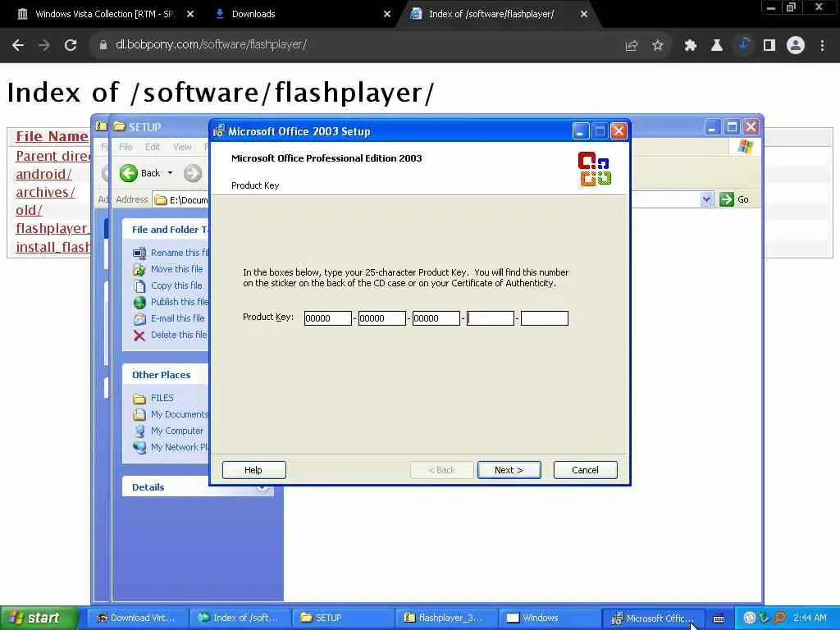The height and width of the screenshot is (630, 840).
Task: Select Move this file task
Action: [x=177, y=269]
